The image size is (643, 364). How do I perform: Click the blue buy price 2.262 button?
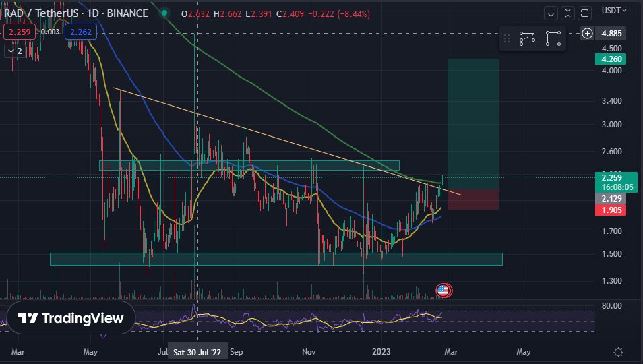81,32
